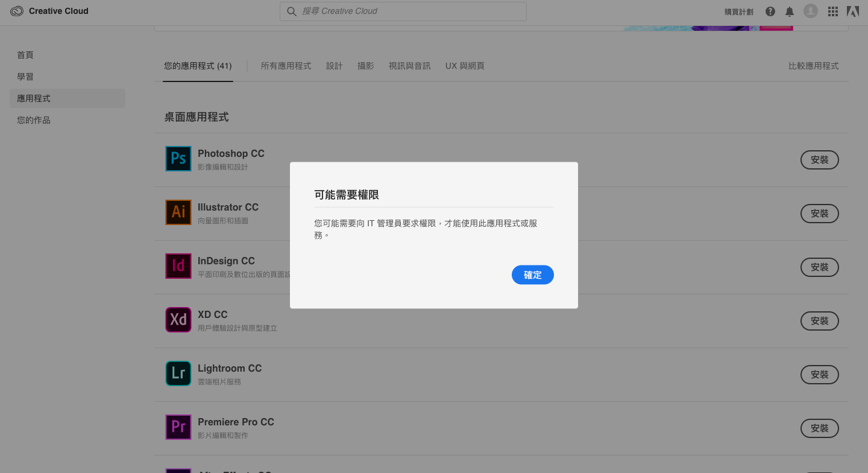Screen dimensions: 868x473
Task: Install Lightroom CC with 安裝 button
Action: [820, 375]
